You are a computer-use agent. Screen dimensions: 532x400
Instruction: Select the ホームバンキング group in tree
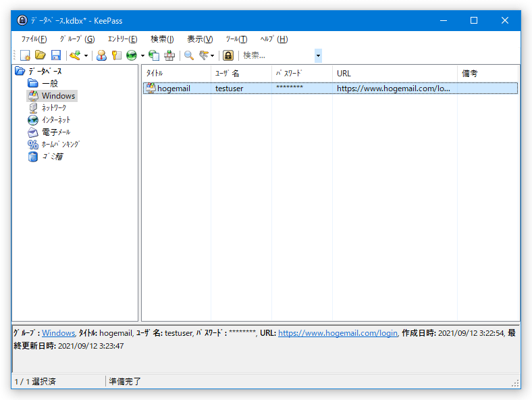coord(60,145)
